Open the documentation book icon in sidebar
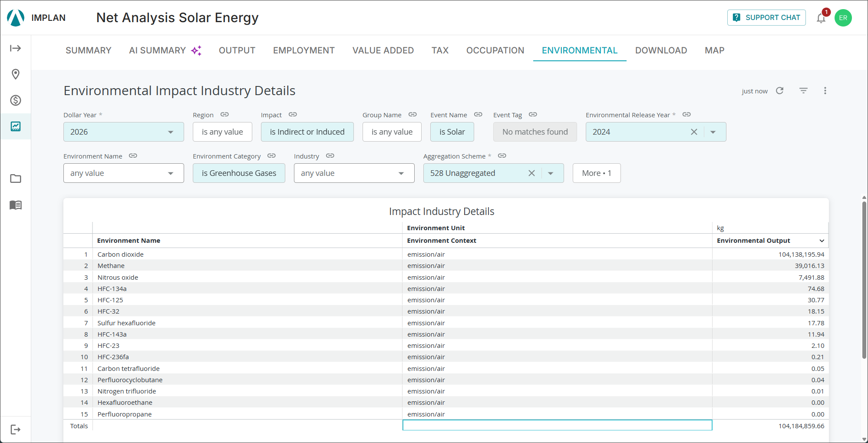This screenshot has height=443, width=868. [x=16, y=205]
